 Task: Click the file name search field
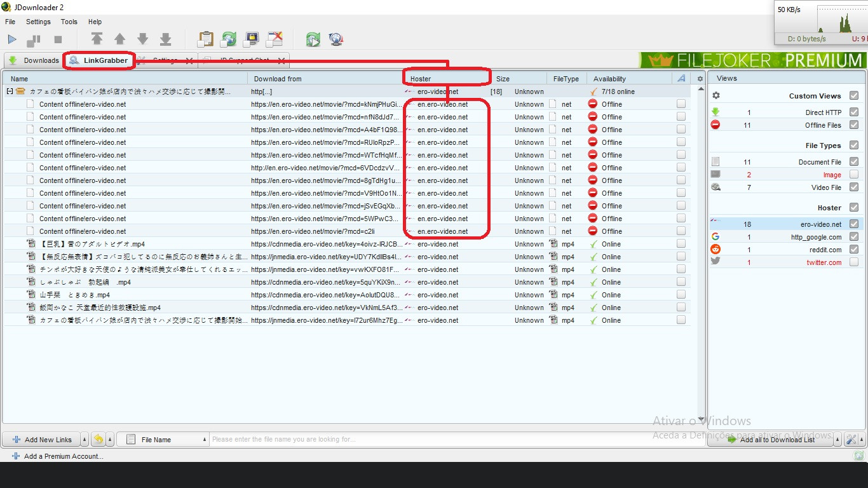(458, 439)
